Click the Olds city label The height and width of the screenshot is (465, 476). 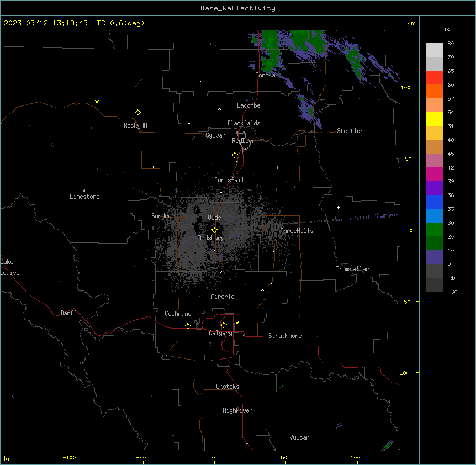[x=214, y=218]
